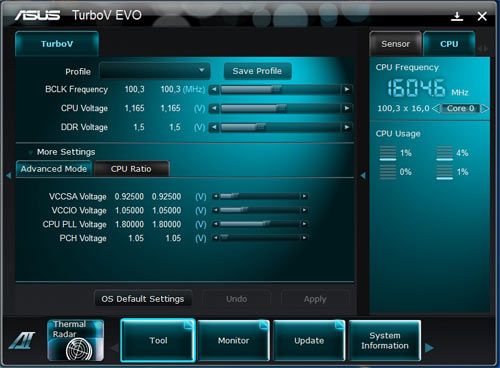Decrease DDR Voltage with left arrow
500x368 pixels.
point(214,127)
